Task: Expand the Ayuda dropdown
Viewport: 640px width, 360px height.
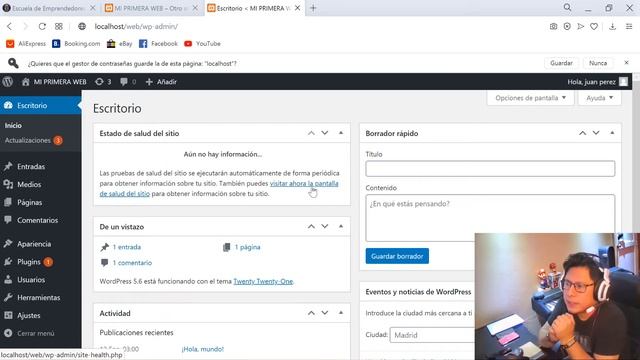Action: pos(600,98)
